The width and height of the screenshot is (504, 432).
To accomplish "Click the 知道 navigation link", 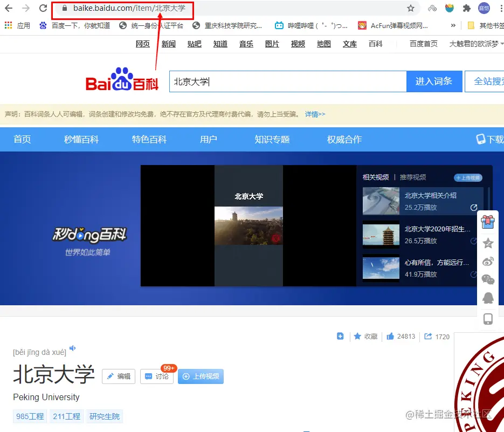I will pos(220,44).
